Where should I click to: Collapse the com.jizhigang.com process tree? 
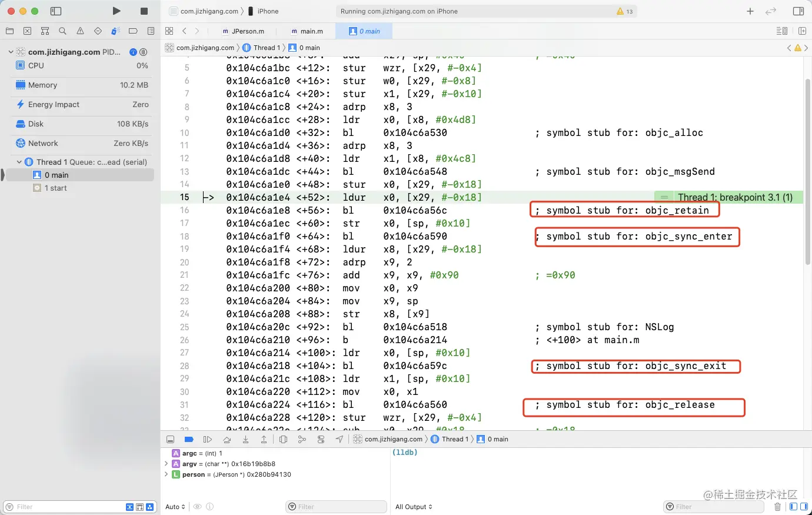[11, 52]
